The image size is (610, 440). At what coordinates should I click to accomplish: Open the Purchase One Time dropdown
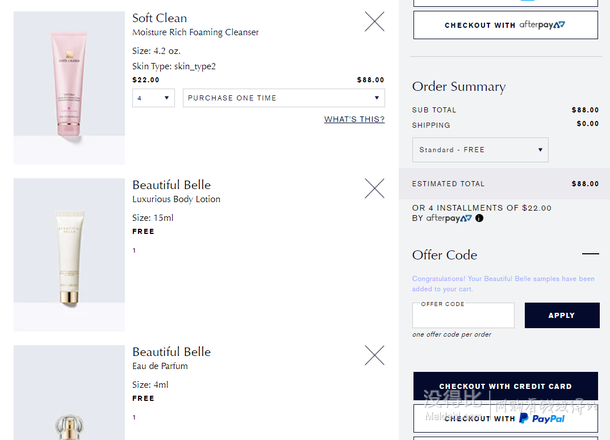click(284, 98)
